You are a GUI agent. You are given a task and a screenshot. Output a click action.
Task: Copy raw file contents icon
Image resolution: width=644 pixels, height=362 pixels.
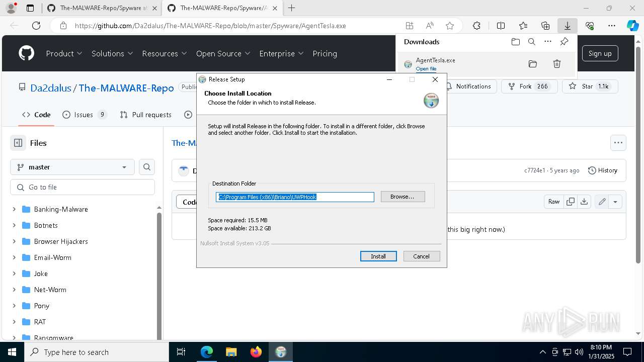[571, 202]
